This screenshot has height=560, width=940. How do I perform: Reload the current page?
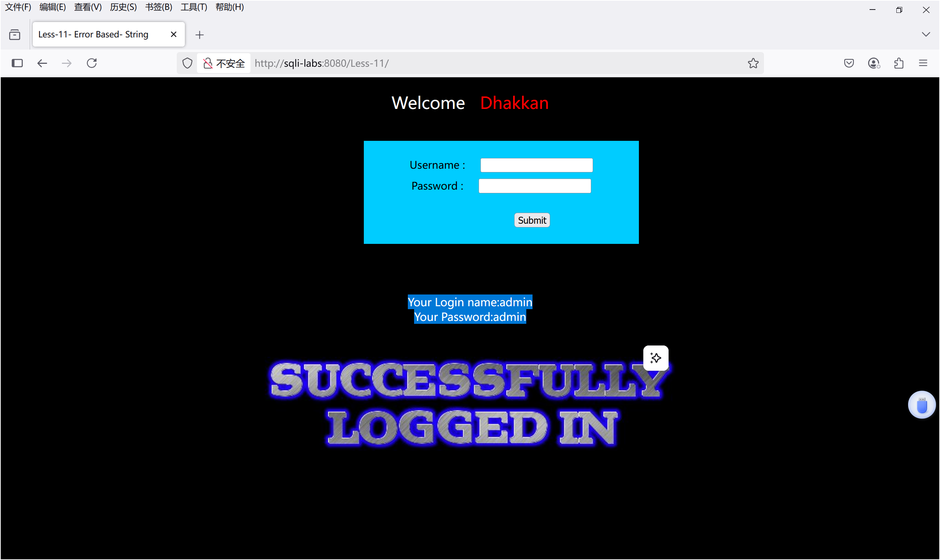point(92,63)
